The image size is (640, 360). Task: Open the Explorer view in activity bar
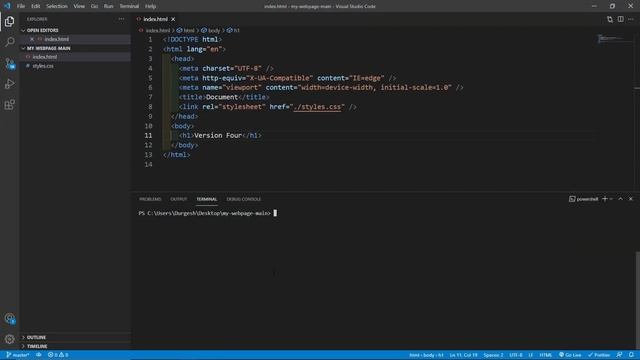(x=9, y=22)
